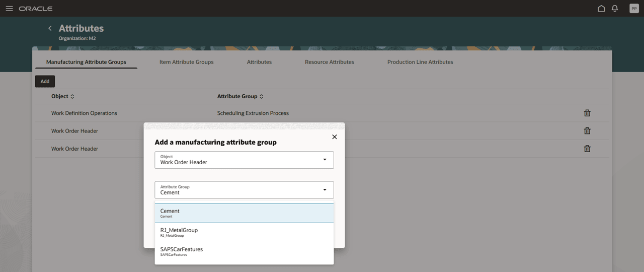The width and height of the screenshot is (644, 272).
Task: Close the Add manufacturing attribute group dialog
Action: pos(335,137)
